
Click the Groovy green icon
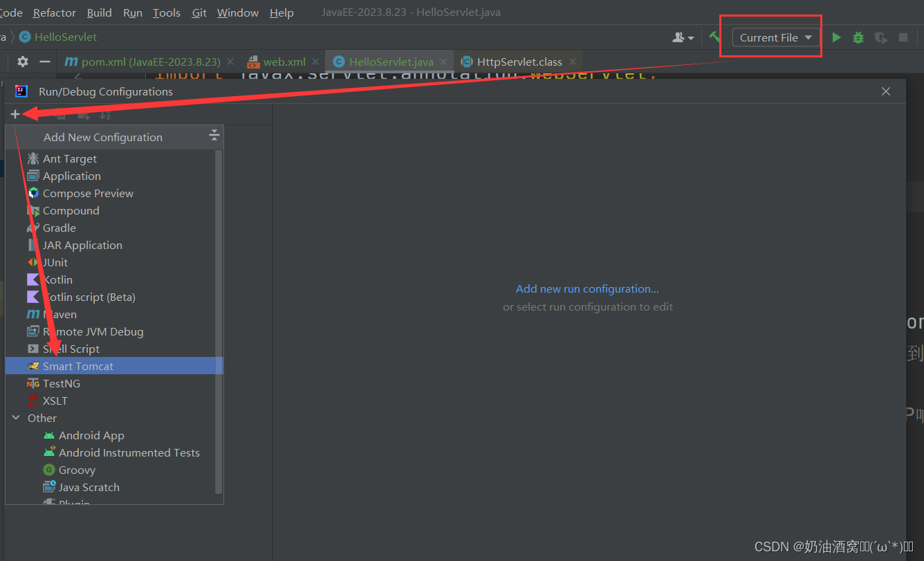click(x=49, y=470)
